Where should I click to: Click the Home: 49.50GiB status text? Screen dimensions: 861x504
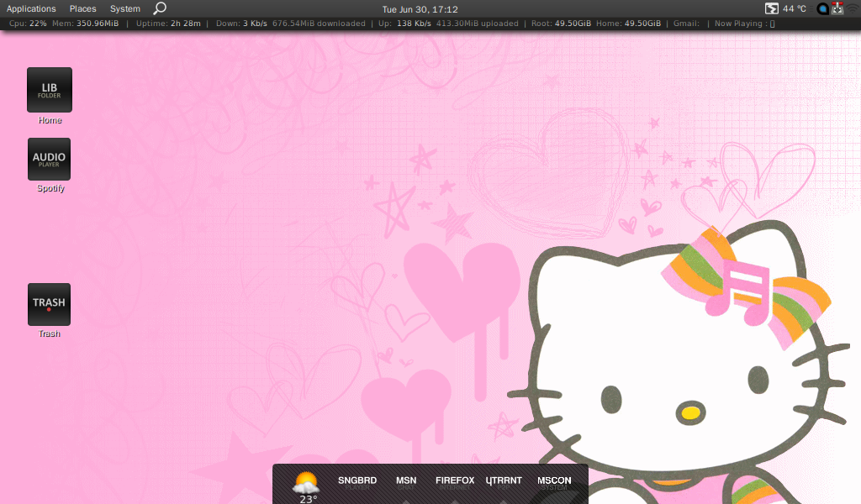tap(629, 24)
